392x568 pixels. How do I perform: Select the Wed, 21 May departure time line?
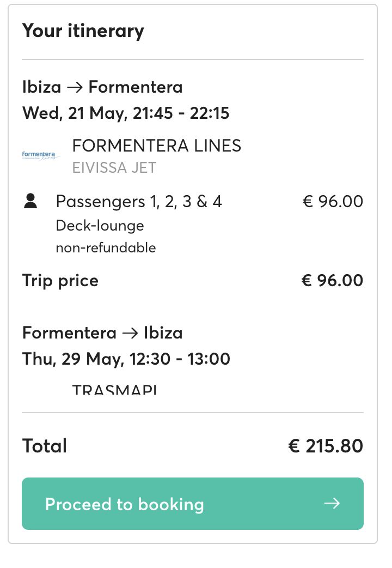click(126, 113)
